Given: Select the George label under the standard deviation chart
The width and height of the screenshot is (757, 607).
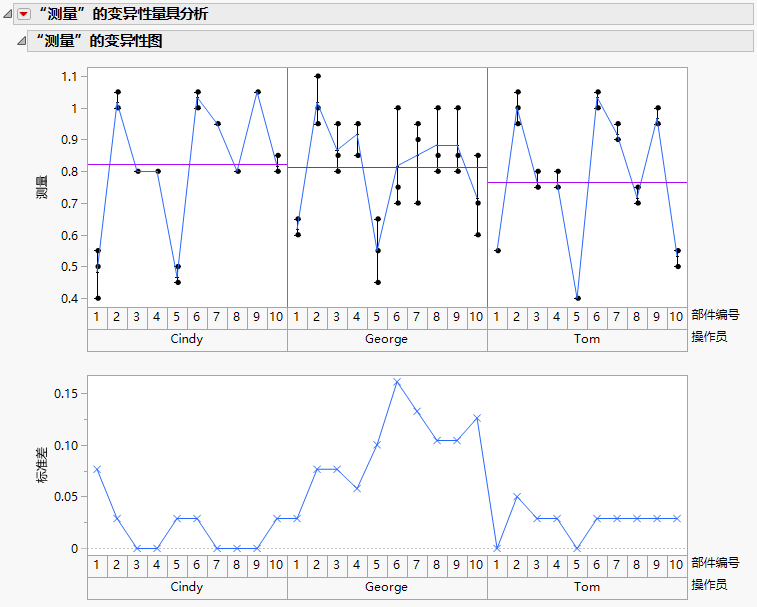Looking at the screenshot, I should pos(387,587).
